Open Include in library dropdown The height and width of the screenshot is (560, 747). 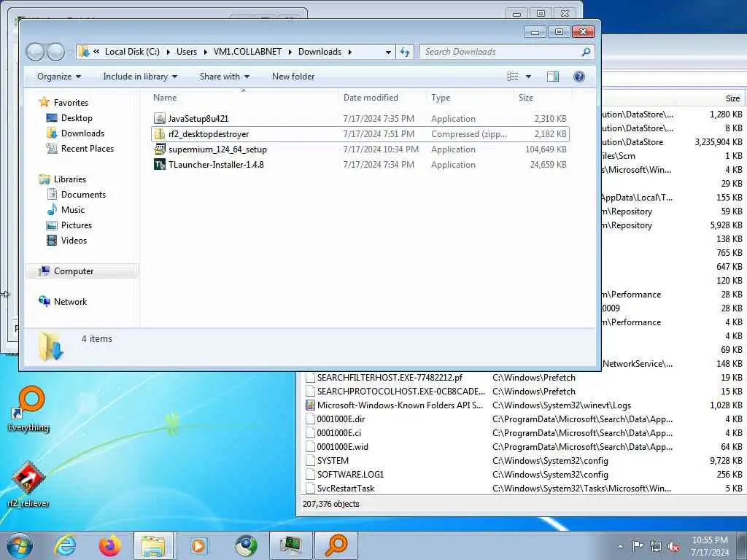(140, 77)
